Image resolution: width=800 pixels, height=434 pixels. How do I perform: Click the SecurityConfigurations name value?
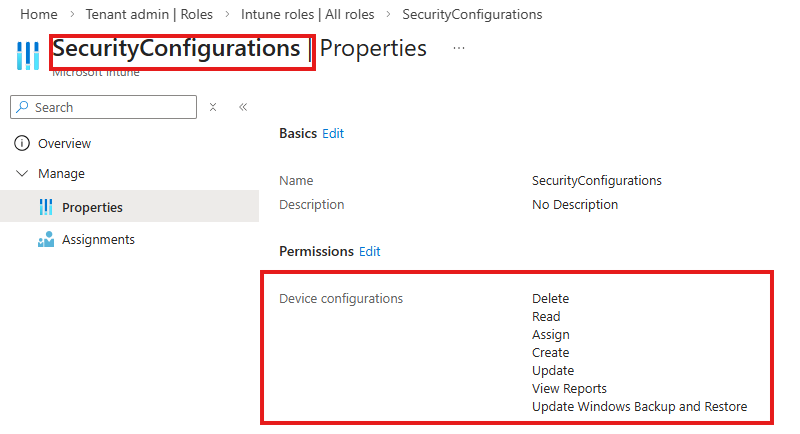coord(597,181)
